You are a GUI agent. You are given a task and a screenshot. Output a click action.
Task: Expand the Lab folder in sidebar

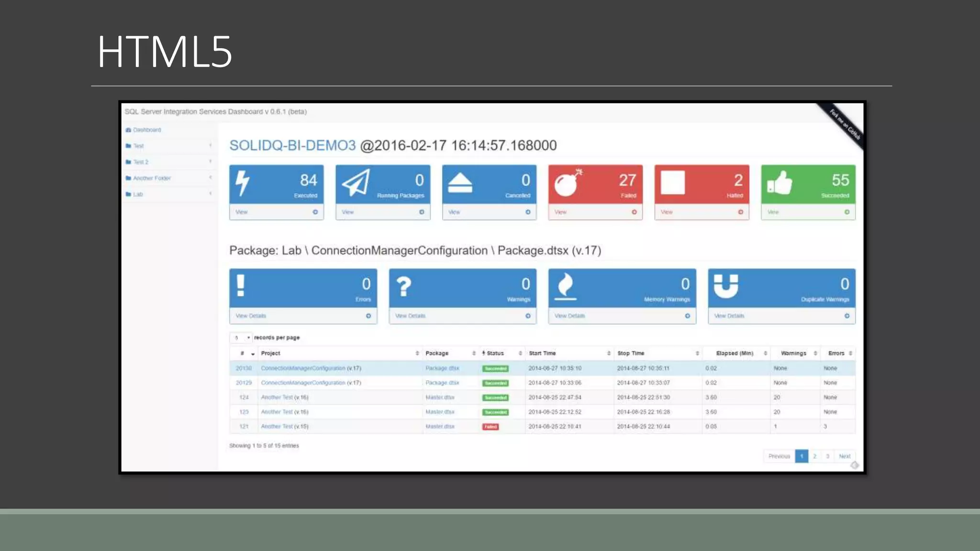coord(138,194)
